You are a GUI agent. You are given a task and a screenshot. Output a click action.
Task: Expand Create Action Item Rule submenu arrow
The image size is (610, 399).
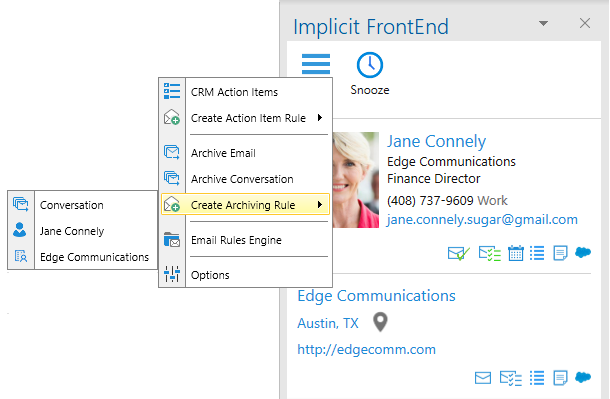click(320, 117)
